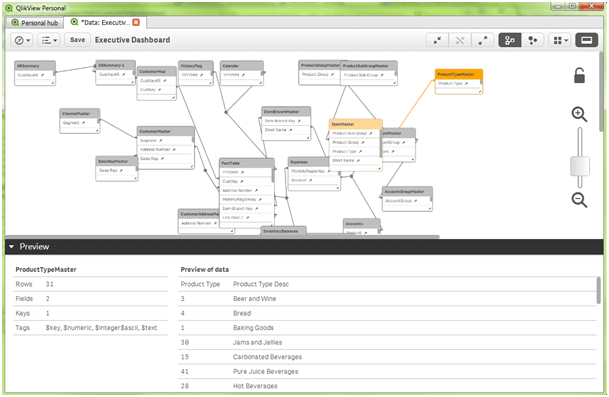Select the Accounts table header

[362, 224]
